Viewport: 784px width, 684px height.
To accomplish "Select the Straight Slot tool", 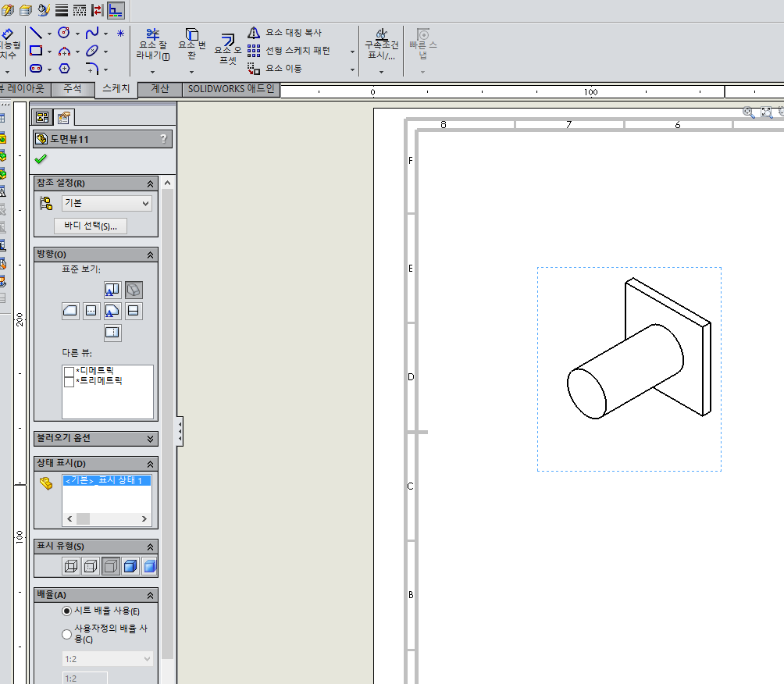I will 35,69.
